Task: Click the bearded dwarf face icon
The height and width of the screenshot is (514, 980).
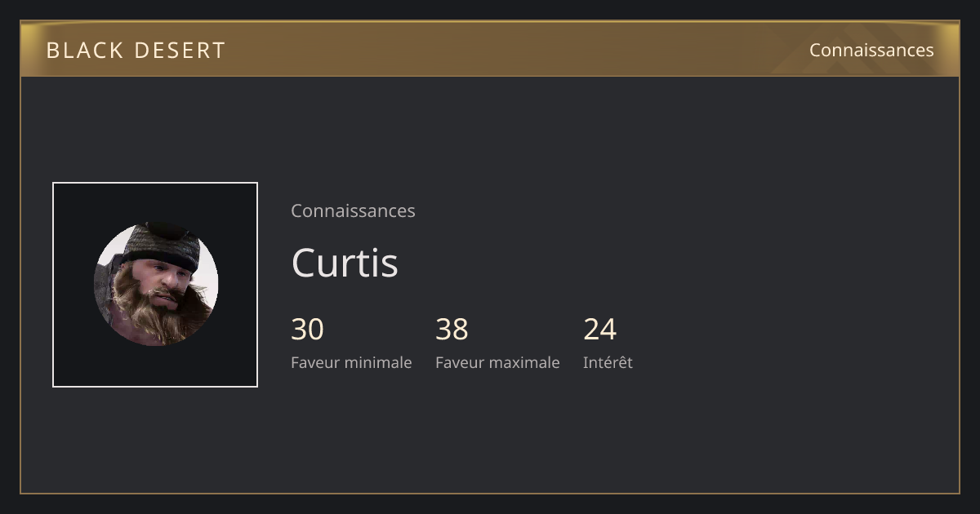Action: tap(155, 284)
